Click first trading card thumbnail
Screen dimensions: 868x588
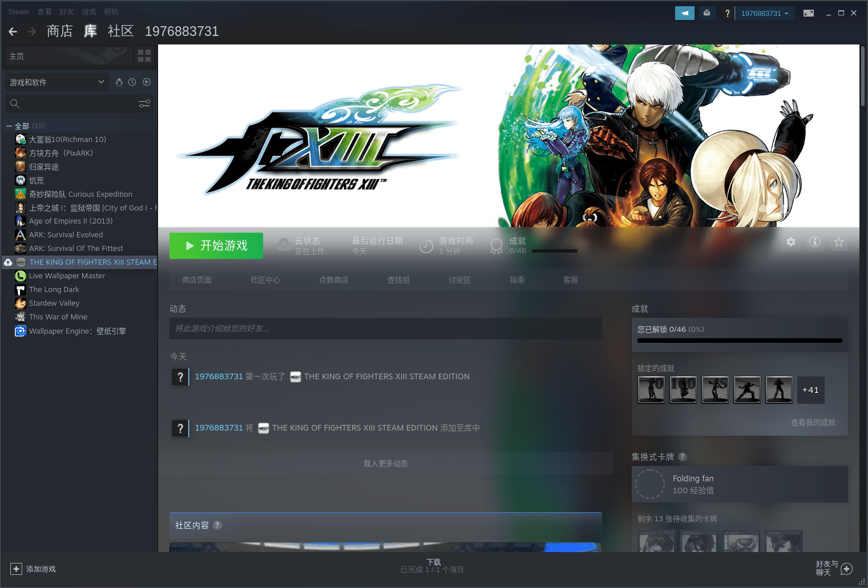[657, 541]
